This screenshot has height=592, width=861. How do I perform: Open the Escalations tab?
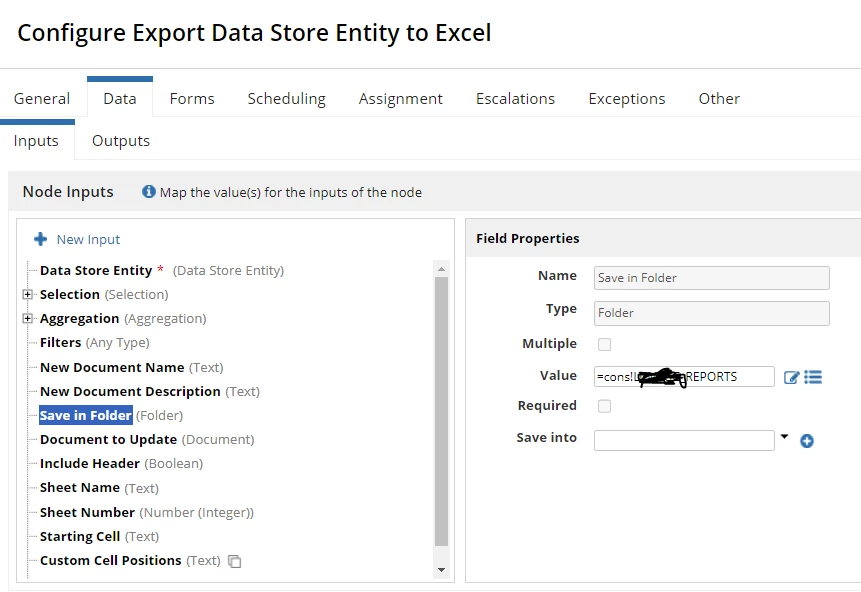point(516,99)
